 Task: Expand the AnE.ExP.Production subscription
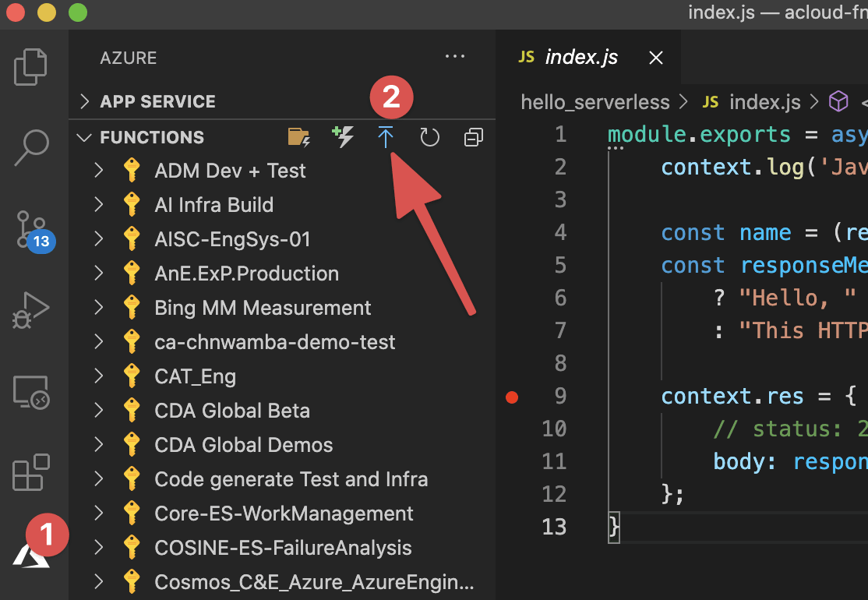click(x=99, y=274)
